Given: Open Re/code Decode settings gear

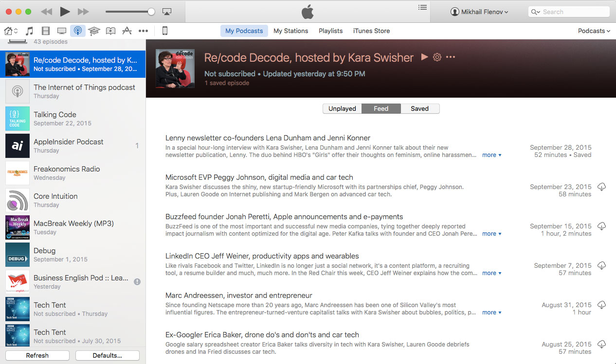Looking at the screenshot, I should click(437, 57).
